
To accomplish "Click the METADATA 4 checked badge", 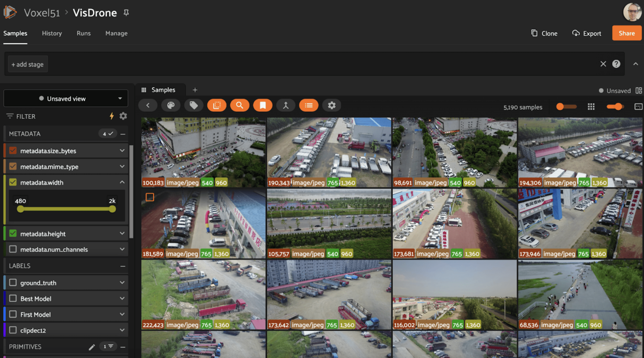I will 108,134.
